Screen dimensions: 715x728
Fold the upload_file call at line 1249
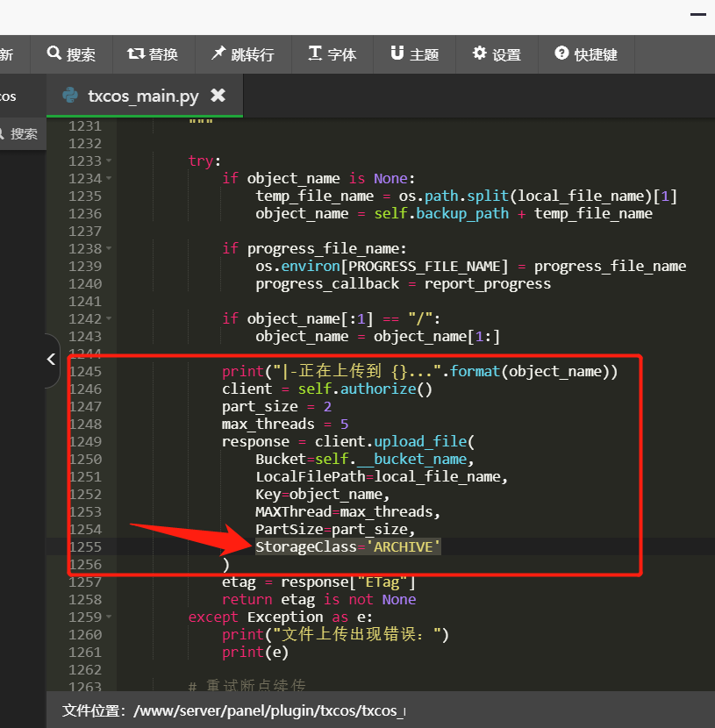point(109,442)
